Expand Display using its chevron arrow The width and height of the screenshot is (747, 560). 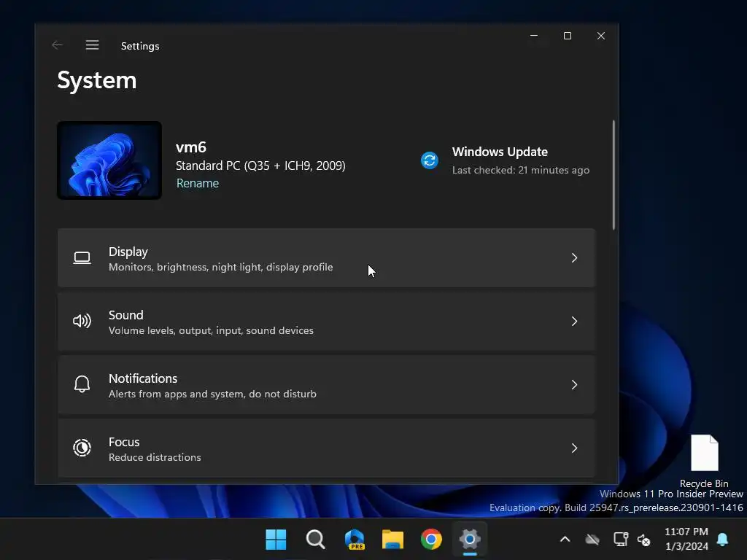[574, 258]
